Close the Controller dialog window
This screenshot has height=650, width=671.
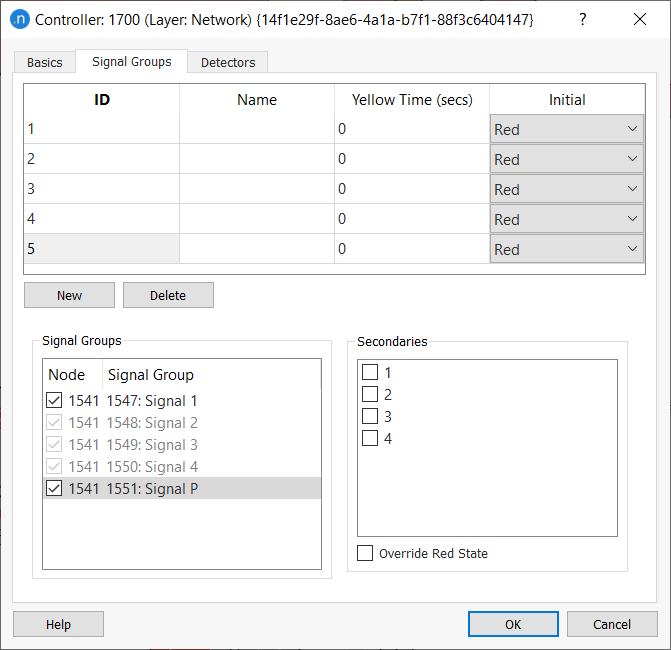point(640,19)
